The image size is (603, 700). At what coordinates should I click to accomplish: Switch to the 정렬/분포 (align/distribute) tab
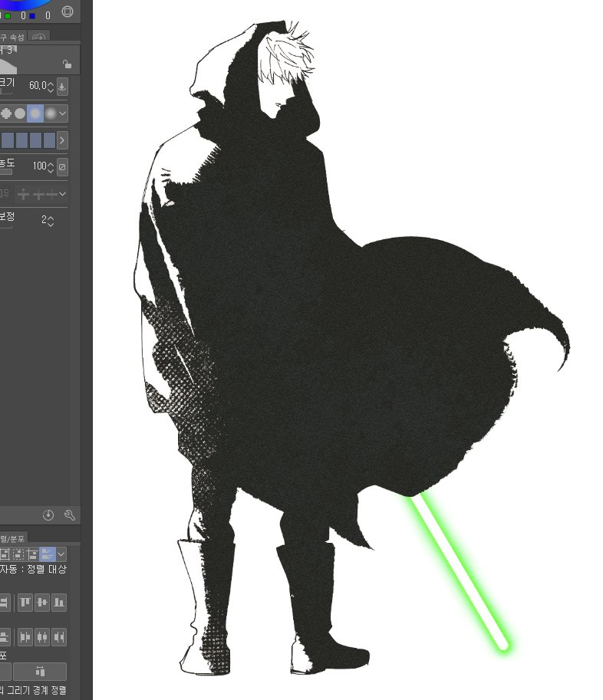pyautogui.click(x=12, y=538)
